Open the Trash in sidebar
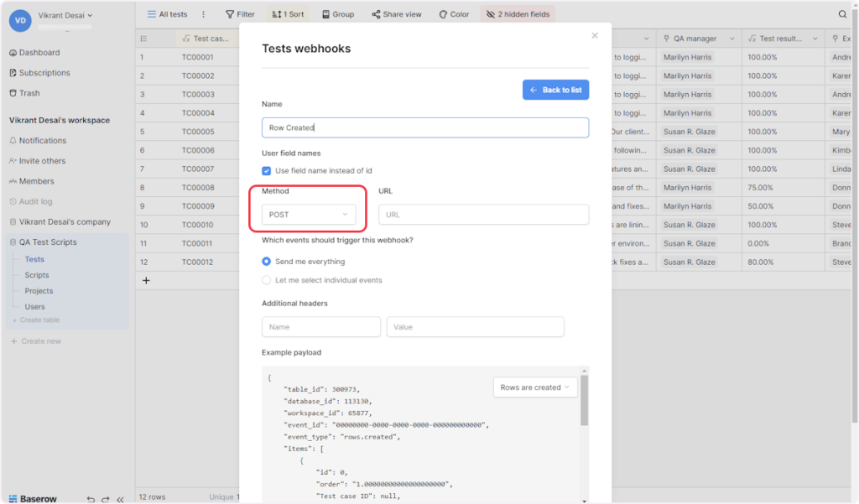 (x=29, y=93)
